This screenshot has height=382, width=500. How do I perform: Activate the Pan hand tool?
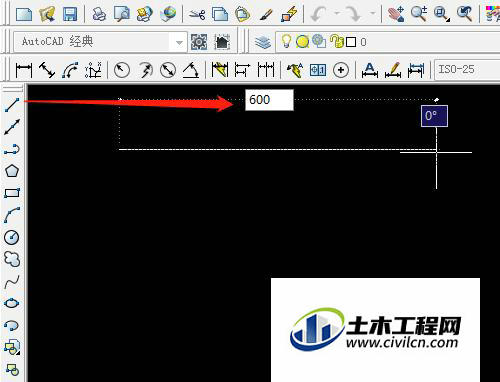click(x=396, y=14)
